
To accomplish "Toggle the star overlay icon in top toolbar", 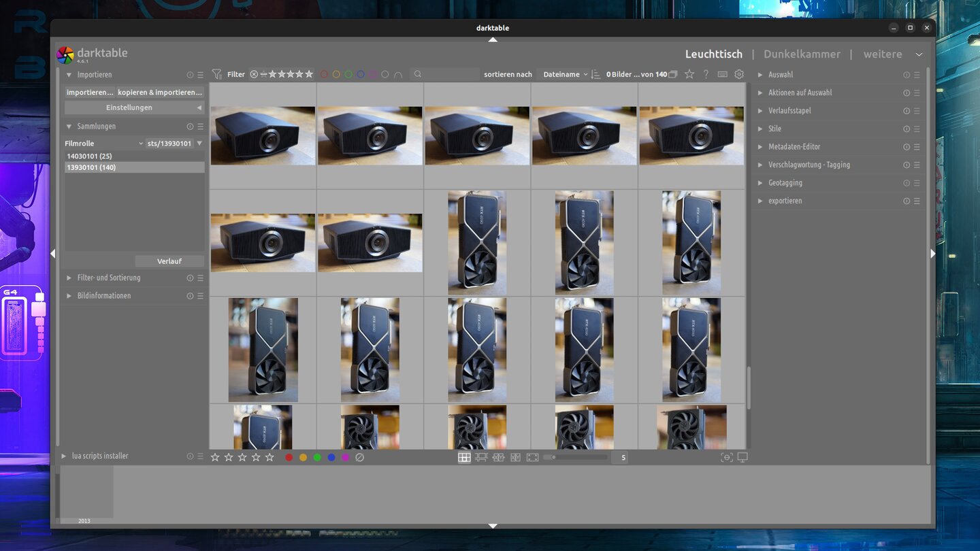I will pos(689,74).
